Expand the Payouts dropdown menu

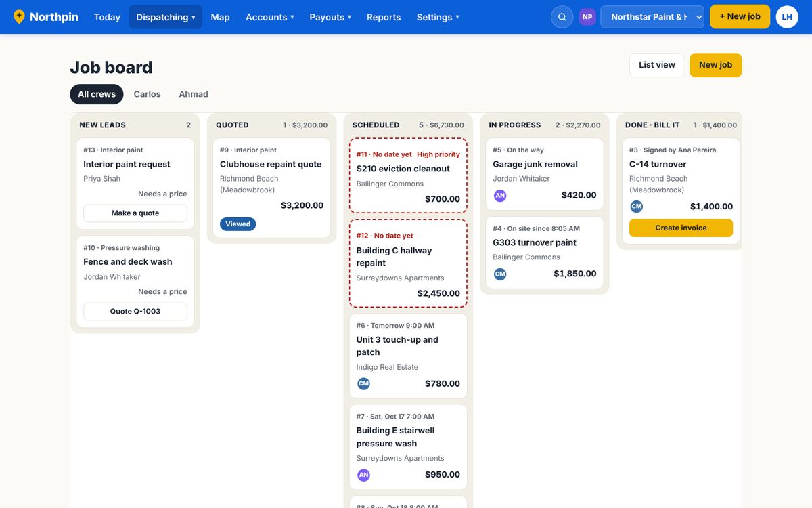pyautogui.click(x=330, y=17)
